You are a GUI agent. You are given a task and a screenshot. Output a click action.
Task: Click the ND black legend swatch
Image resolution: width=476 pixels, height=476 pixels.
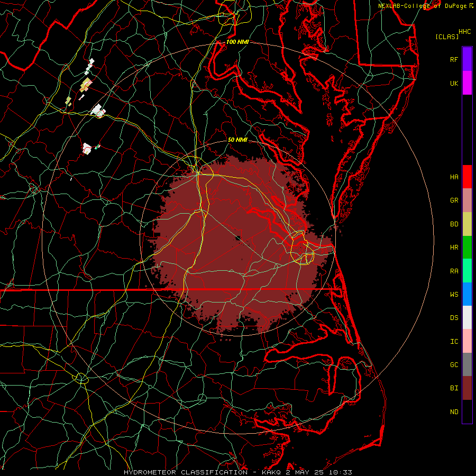[x=467, y=411]
